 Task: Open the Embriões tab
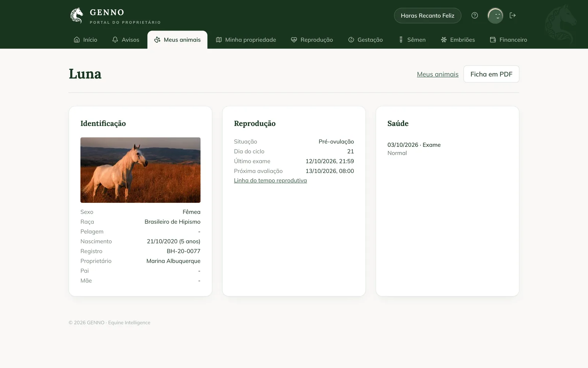coord(458,40)
